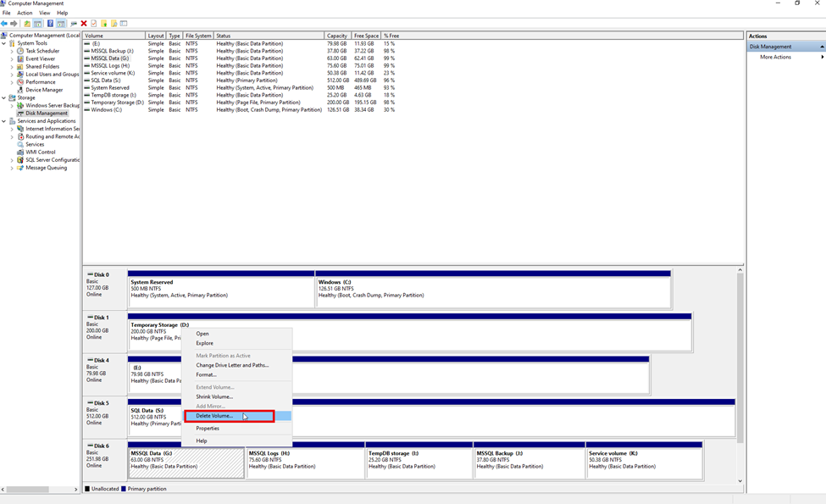This screenshot has height=504, width=826.
Task: Click the yellow folder with green arrow icon
Action: coord(103,24)
